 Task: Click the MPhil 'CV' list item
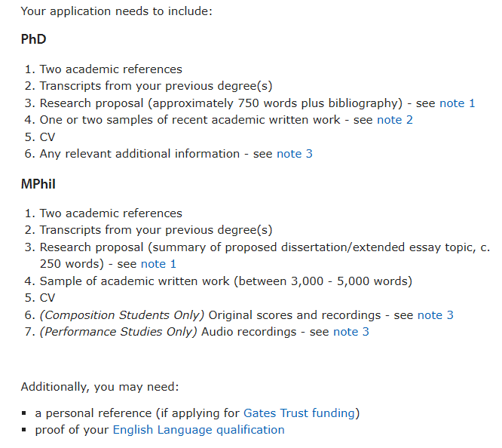click(47, 298)
